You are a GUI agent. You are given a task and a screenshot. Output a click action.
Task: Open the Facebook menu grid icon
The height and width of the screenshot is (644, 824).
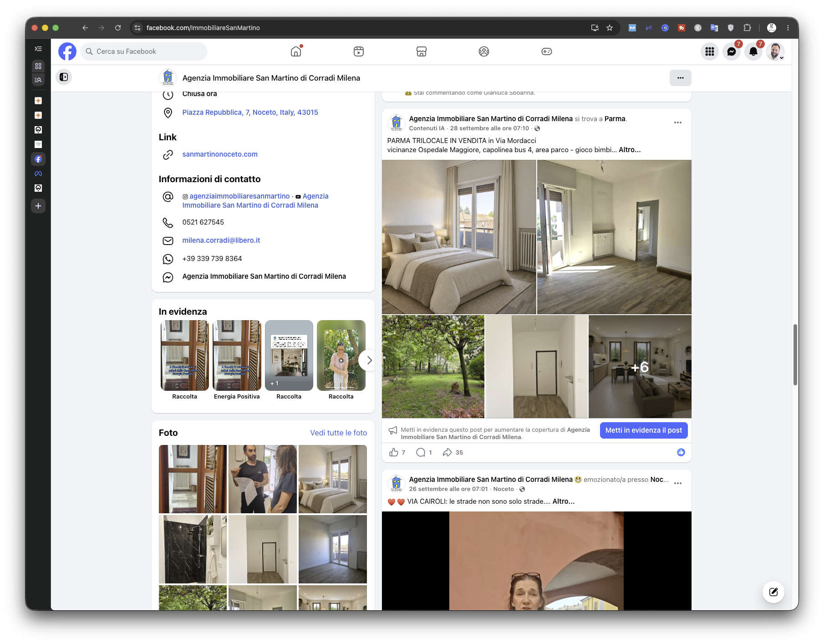pos(710,51)
